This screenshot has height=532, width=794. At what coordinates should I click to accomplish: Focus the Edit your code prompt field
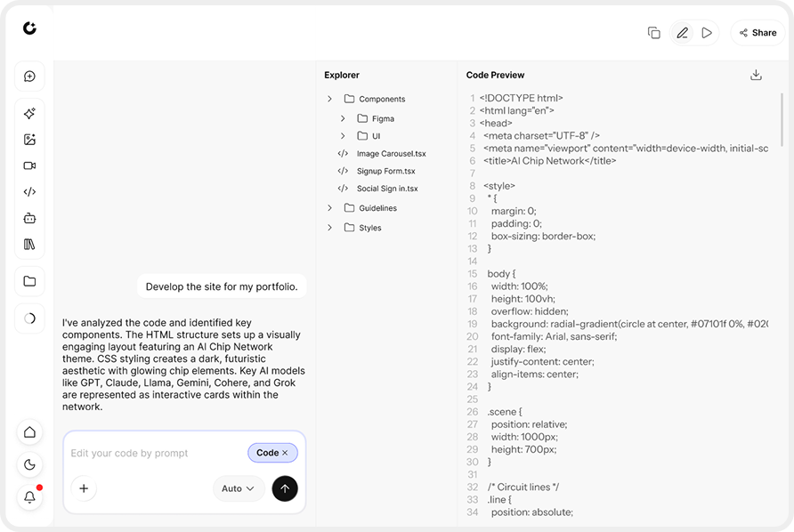[157, 453]
